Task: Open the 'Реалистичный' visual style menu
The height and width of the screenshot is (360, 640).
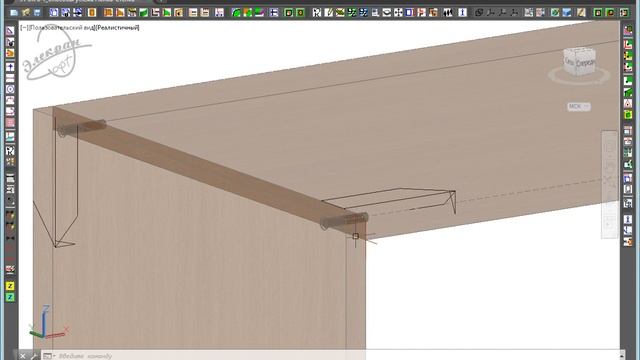Action: point(117,28)
